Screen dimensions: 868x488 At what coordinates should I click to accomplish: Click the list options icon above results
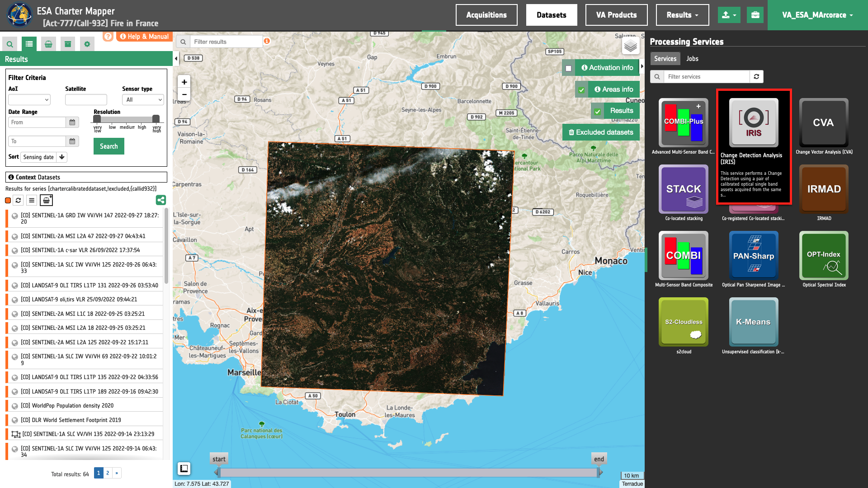[32, 200]
